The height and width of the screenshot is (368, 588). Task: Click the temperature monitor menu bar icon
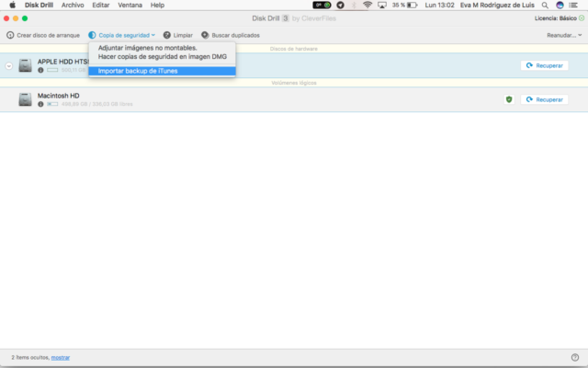[x=322, y=6]
